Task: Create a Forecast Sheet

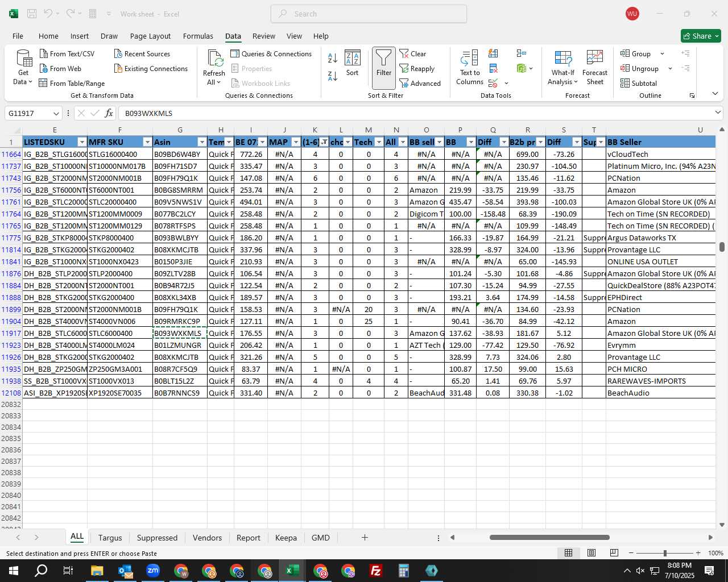Action: (x=595, y=68)
